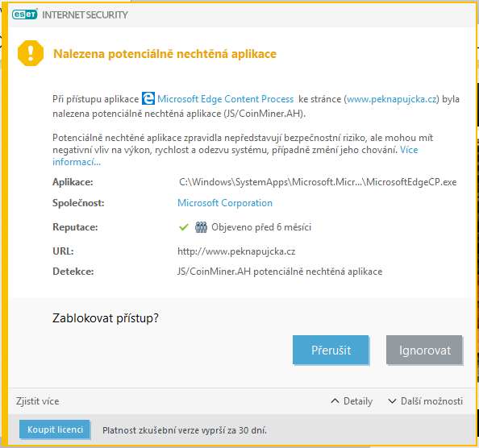Click the Ignorovat button

[x=424, y=350]
